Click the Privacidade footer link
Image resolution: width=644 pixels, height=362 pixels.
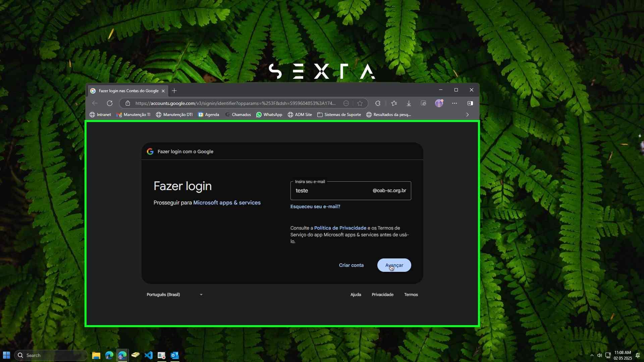pos(382,295)
